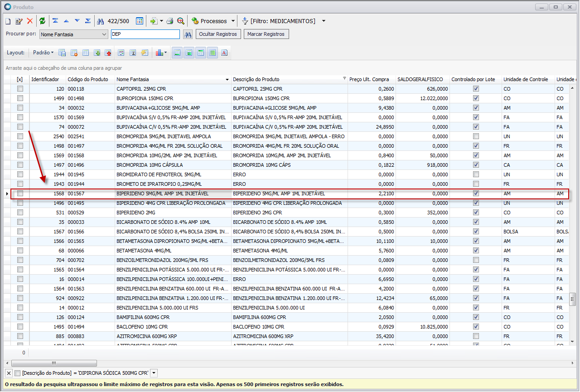The height and width of the screenshot is (392, 580).
Task: Remove filter with X at bottom left
Action: click(9, 373)
